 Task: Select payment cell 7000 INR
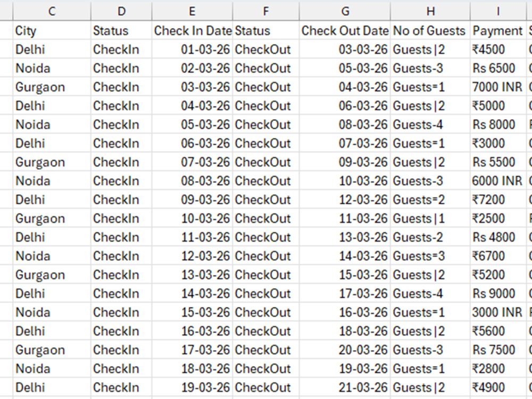498,87
